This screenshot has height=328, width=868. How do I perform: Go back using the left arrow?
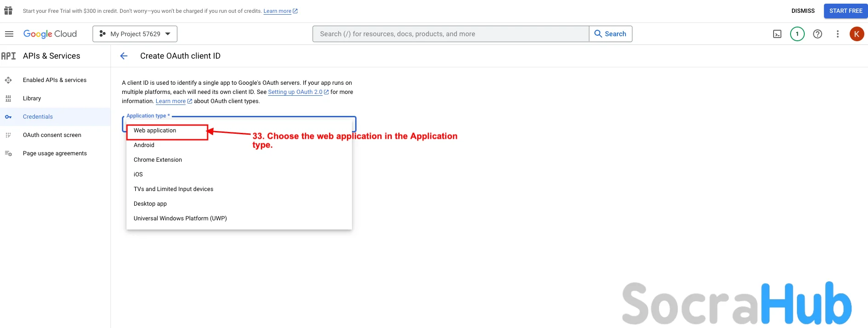(x=124, y=56)
